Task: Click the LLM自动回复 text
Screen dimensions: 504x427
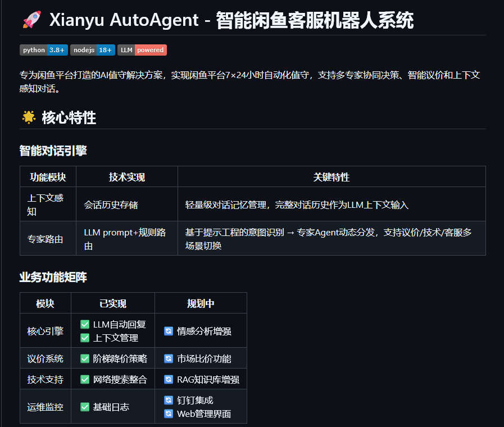Action: 120,325
